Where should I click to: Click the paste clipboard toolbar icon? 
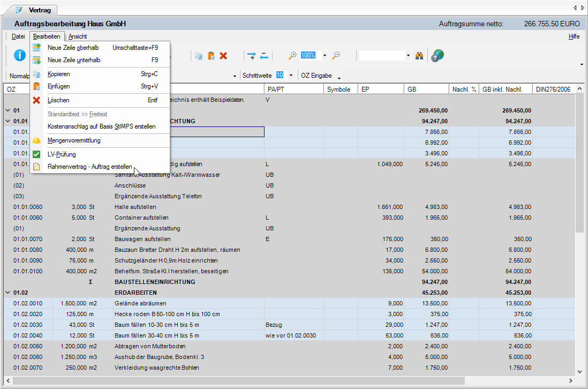pos(211,56)
